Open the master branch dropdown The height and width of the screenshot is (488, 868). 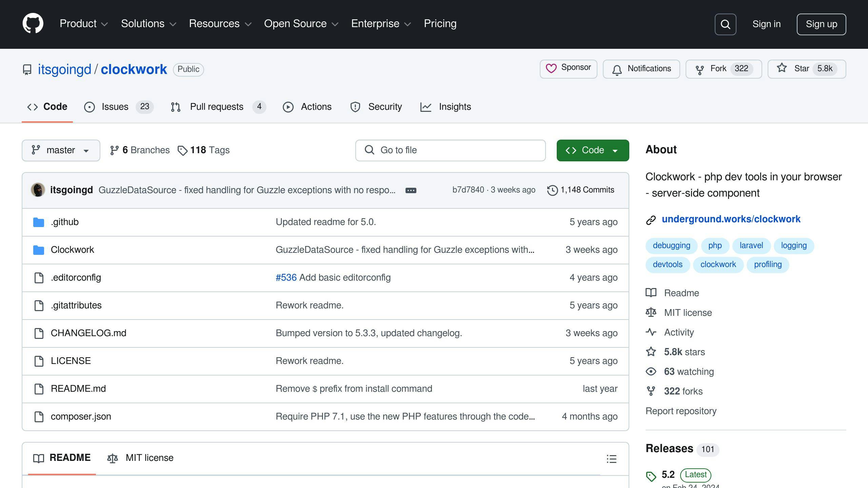(61, 150)
